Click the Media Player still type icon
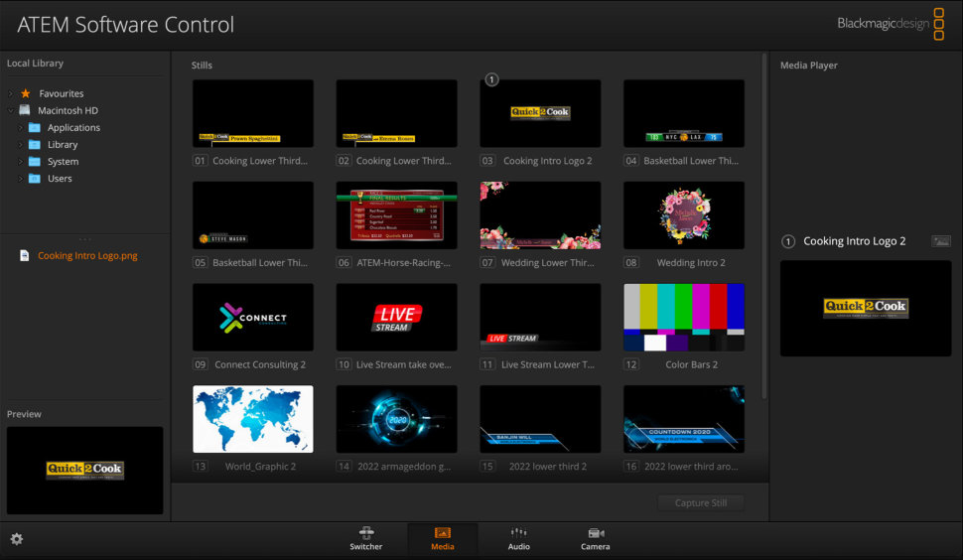Viewport: 963px width, 560px height. 940,241
